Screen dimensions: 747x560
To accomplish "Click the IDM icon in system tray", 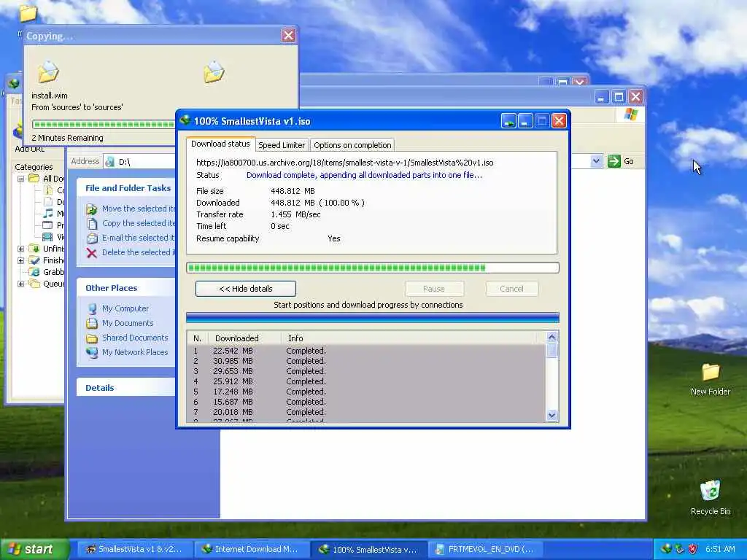I will point(666,549).
